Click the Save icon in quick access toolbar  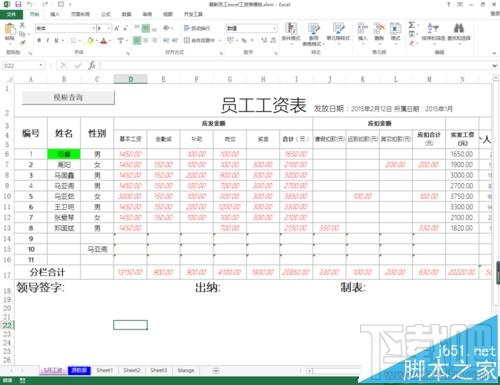click(x=18, y=4)
